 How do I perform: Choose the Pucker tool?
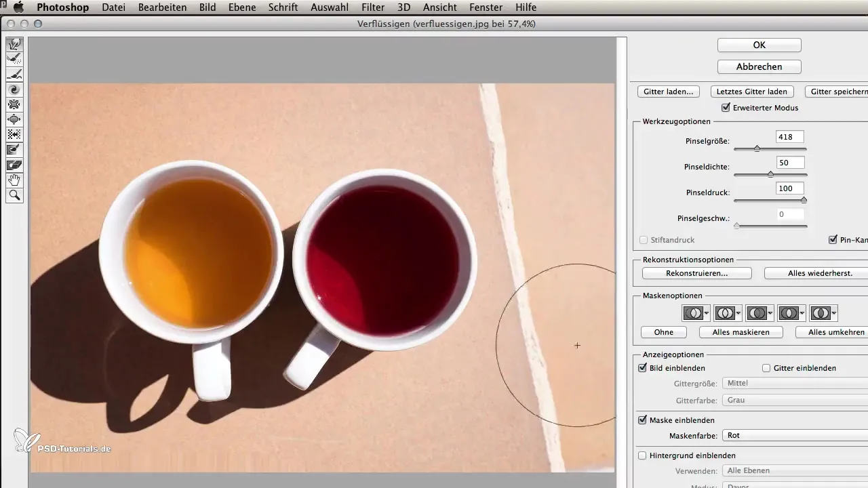point(14,104)
